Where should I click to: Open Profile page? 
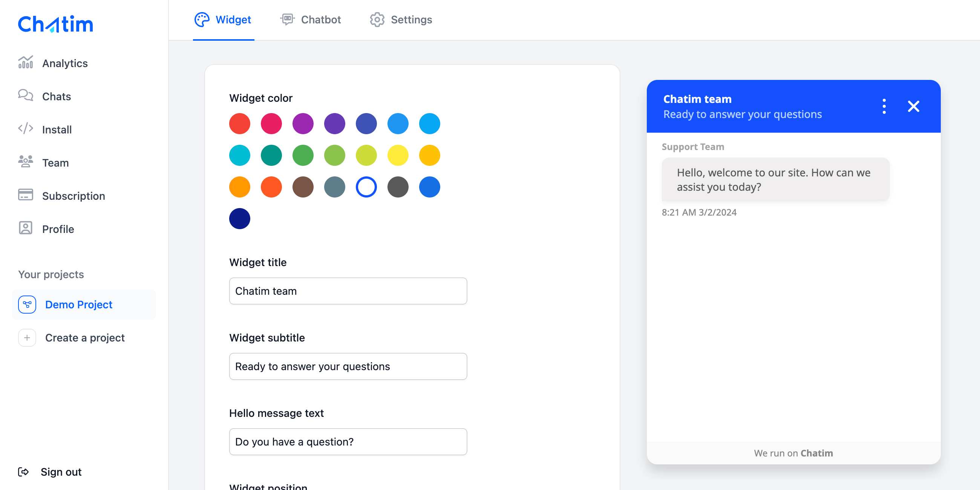(58, 229)
